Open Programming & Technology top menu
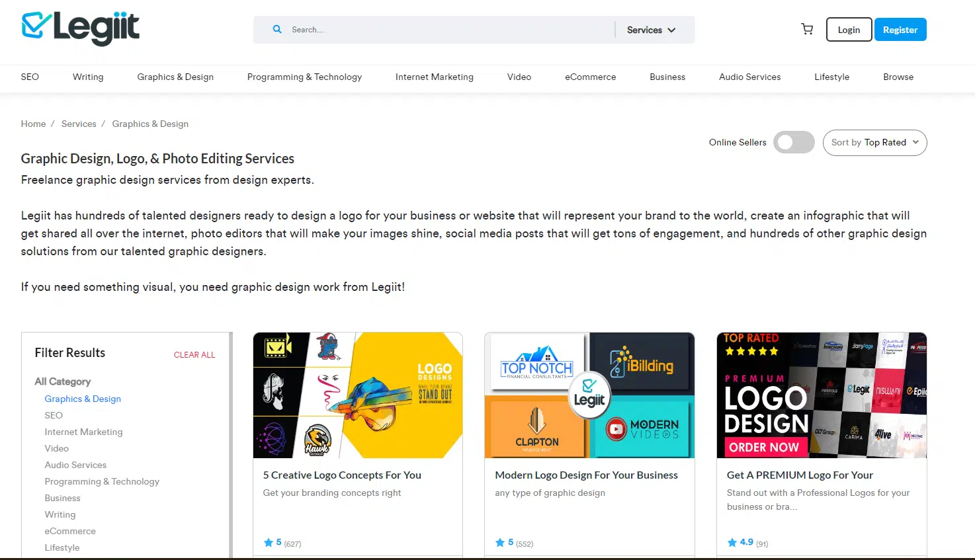Screen dimensions: 975x560 tap(304, 77)
